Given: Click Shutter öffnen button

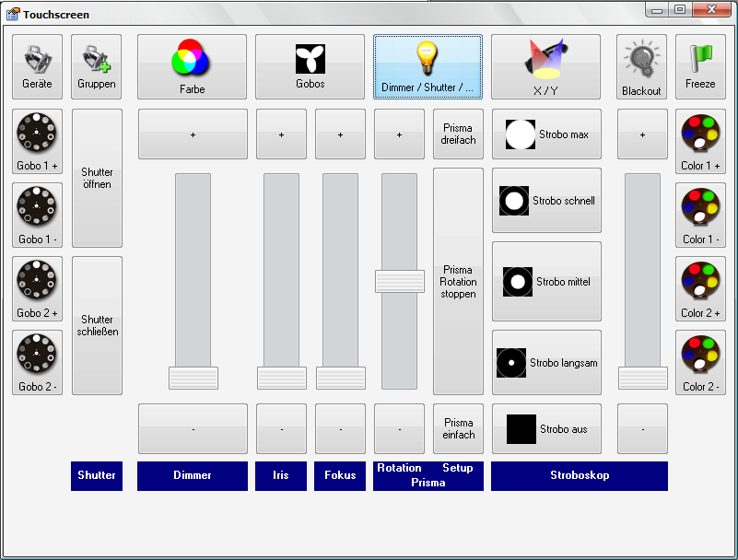Looking at the screenshot, I should click(97, 178).
